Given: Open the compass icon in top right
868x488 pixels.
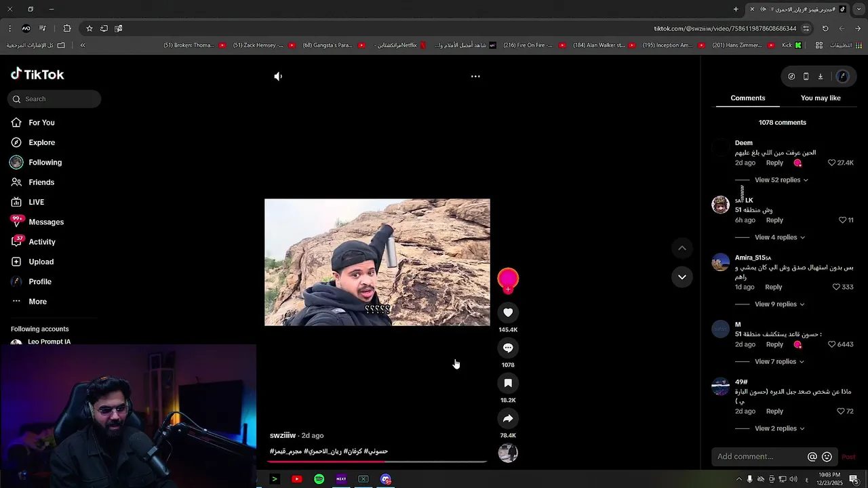Looking at the screenshot, I should tap(791, 77).
